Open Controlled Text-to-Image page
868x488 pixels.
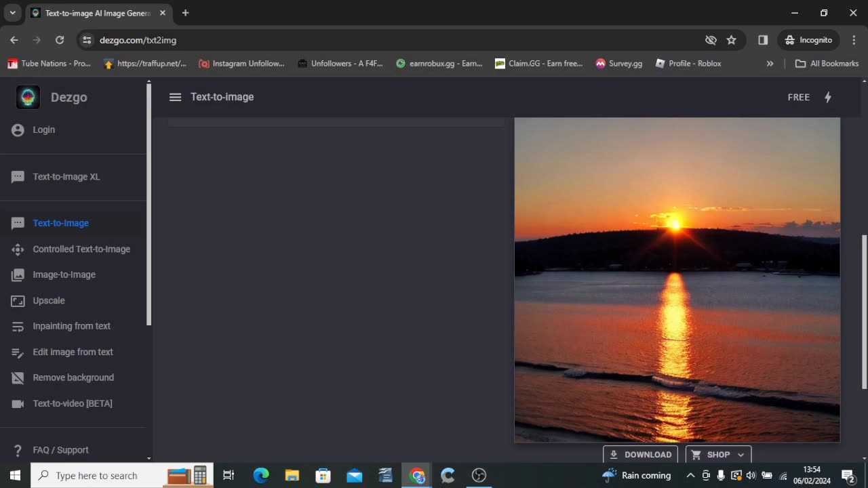[x=81, y=249]
